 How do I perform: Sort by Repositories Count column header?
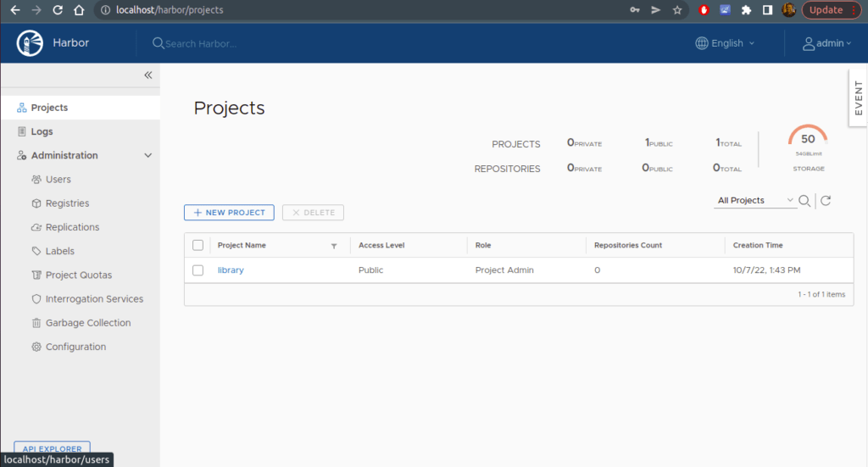628,245
